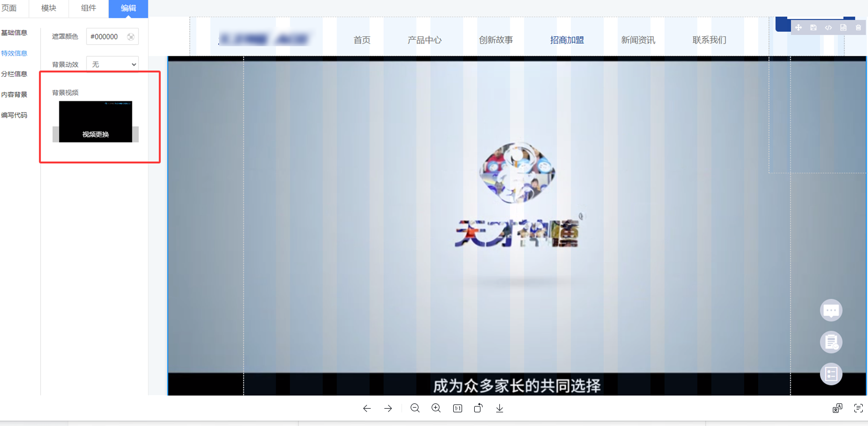This screenshot has height=426, width=868.
Task: Click the subtitle text 成为众多家长的共同选择
Action: [x=517, y=386]
